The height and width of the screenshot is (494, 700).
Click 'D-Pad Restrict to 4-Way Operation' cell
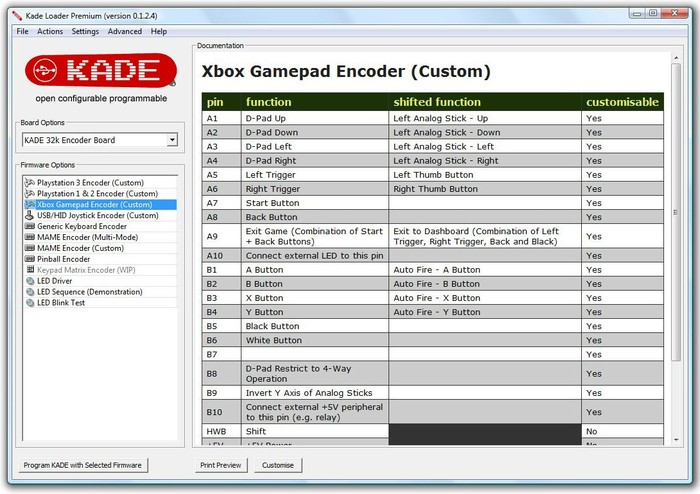[315, 374]
